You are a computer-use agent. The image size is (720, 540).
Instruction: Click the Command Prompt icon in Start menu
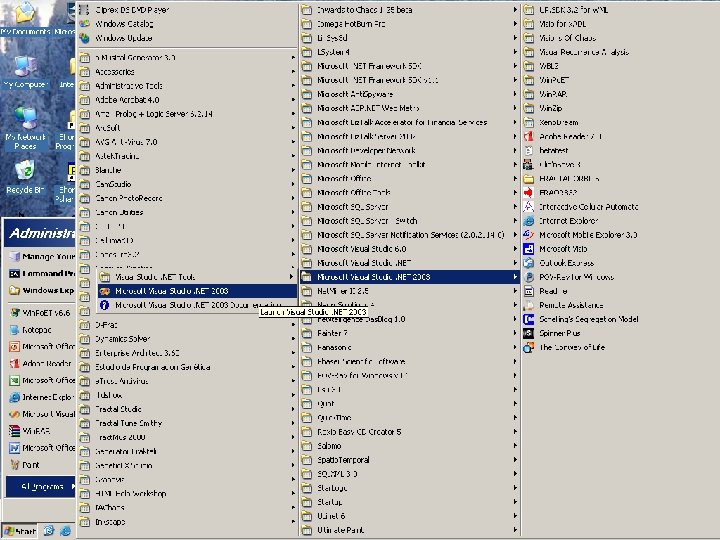point(15,274)
